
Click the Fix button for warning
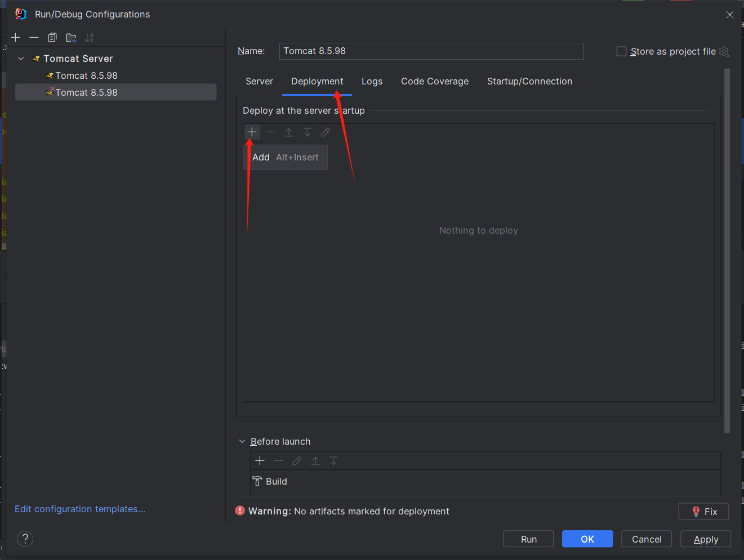703,511
